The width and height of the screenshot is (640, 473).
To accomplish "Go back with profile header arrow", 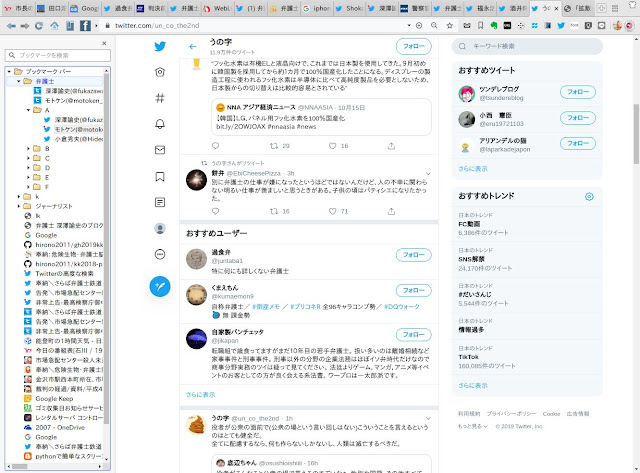I will 193,47.
